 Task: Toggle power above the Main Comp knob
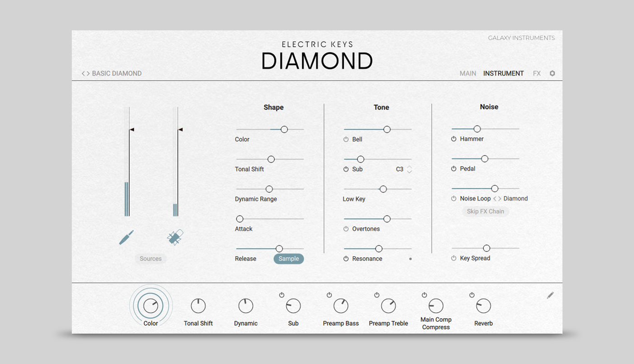tap(424, 295)
